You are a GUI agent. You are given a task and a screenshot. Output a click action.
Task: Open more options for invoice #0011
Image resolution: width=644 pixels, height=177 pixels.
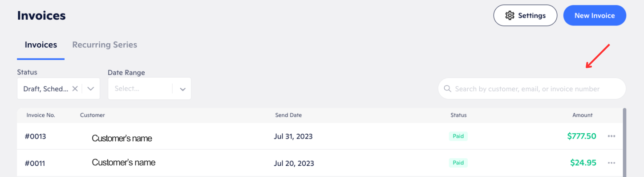click(x=612, y=163)
